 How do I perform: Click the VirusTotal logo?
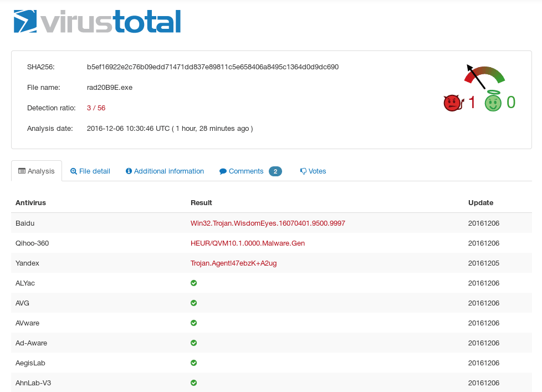coord(97,21)
